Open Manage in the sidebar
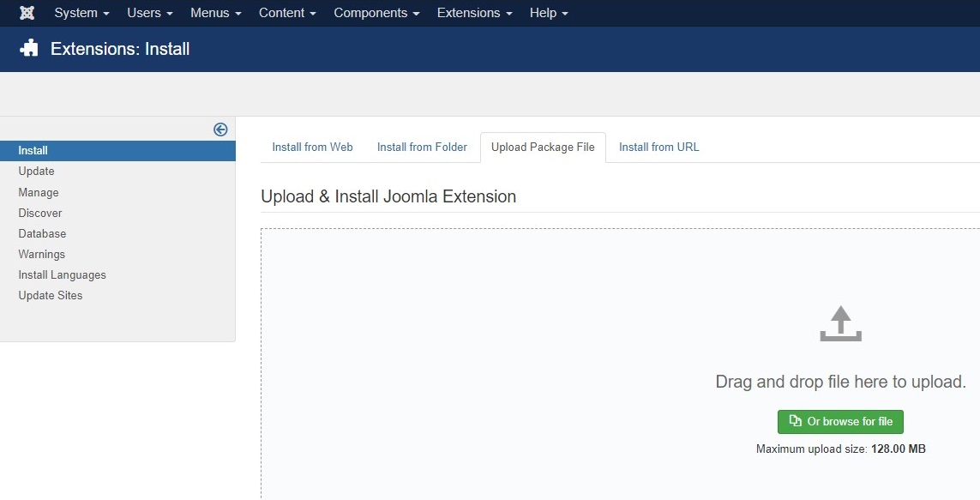 (x=39, y=192)
